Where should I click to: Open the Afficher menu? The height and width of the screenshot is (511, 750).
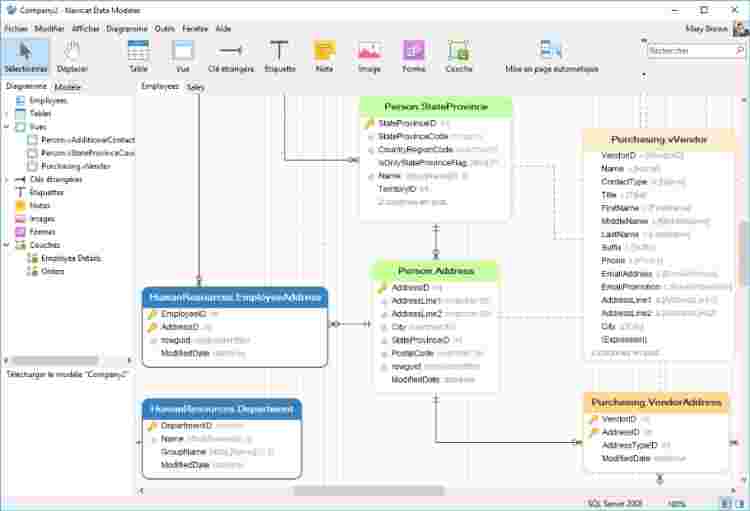coord(85,29)
